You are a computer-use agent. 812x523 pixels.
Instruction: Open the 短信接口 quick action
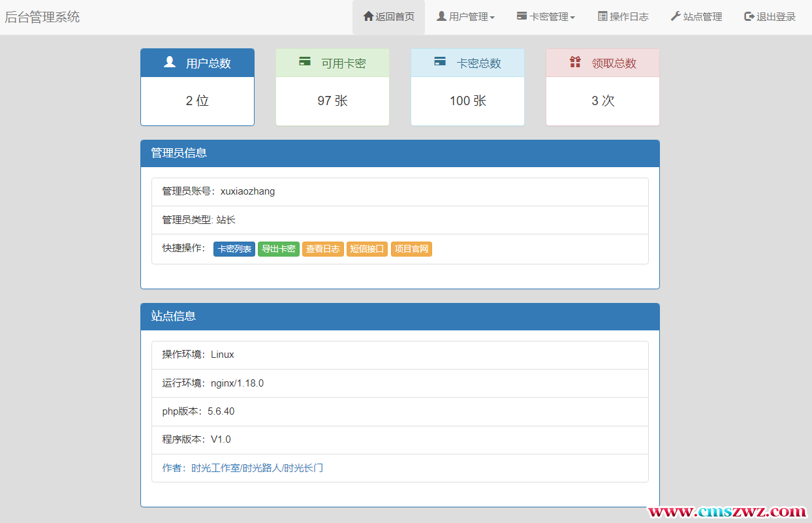tap(367, 249)
